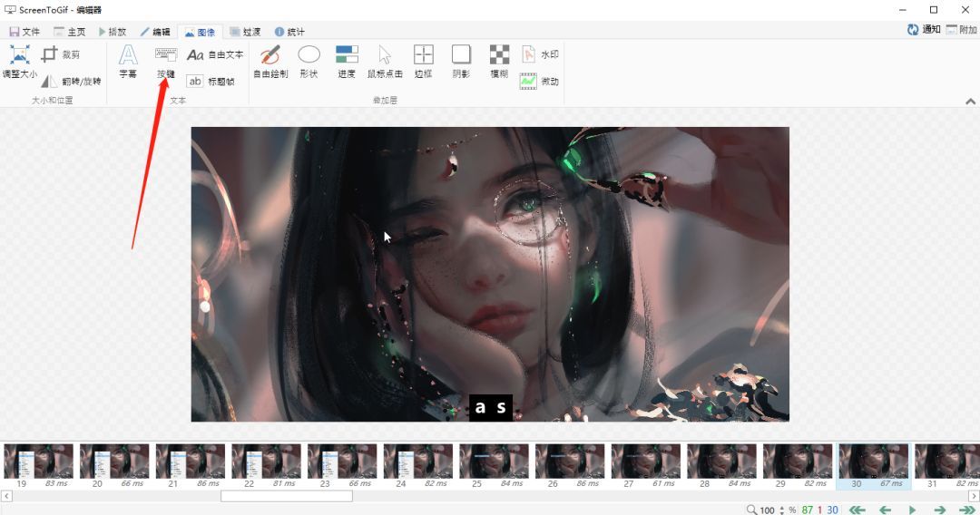Jump to the last frame
The image size is (980, 515).
(x=967, y=510)
